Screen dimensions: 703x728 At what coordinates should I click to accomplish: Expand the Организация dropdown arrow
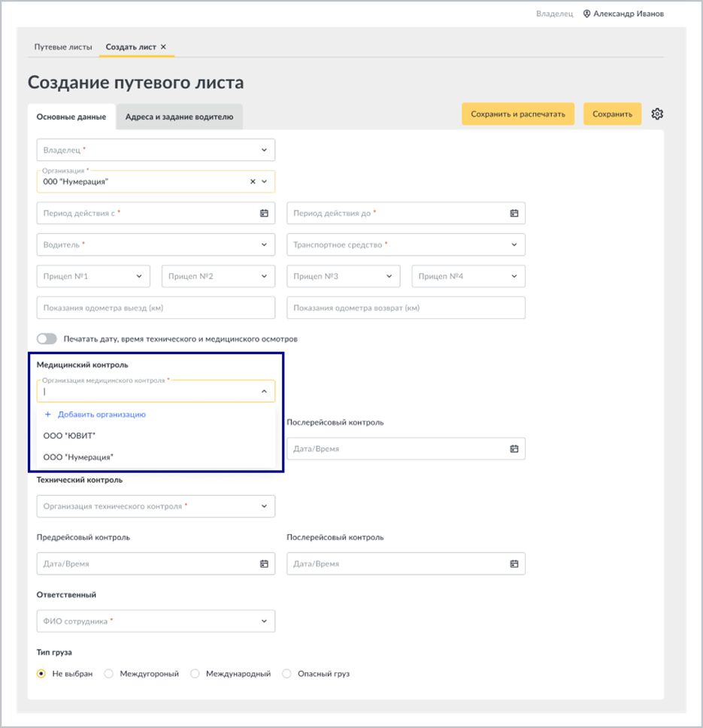point(265,181)
